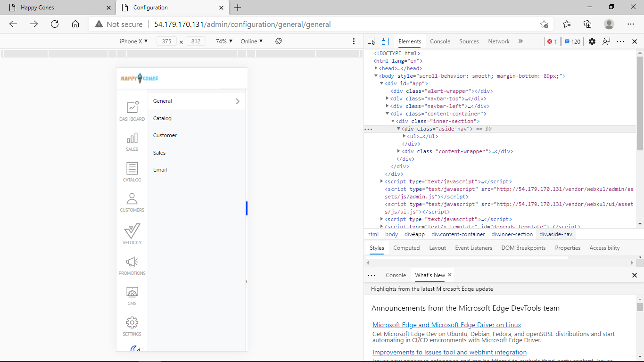Expand the ul node inside aside-nav
Viewport: 644px width, 362px height.
click(404, 136)
